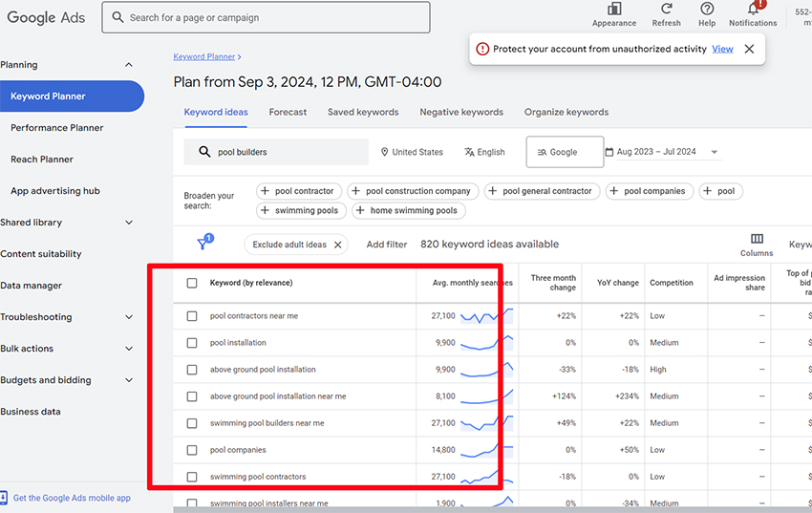Dismiss the account protection alert

click(749, 49)
